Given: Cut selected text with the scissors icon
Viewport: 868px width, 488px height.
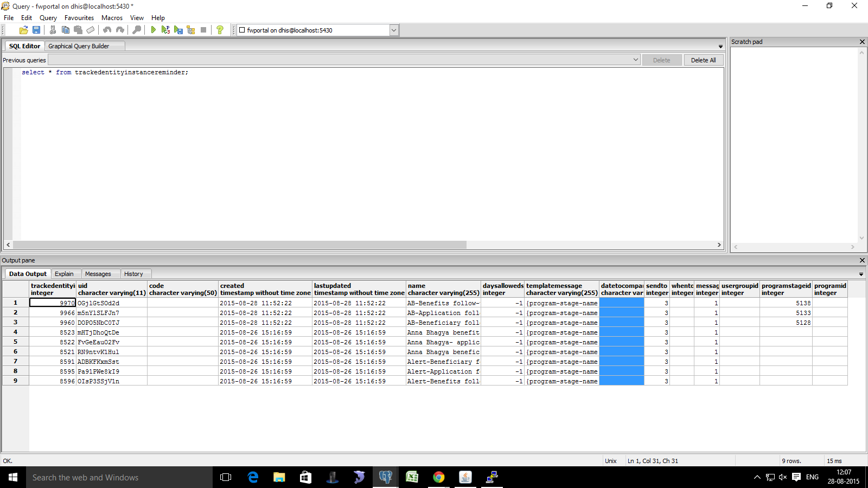Looking at the screenshot, I should click(x=53, y=30).
